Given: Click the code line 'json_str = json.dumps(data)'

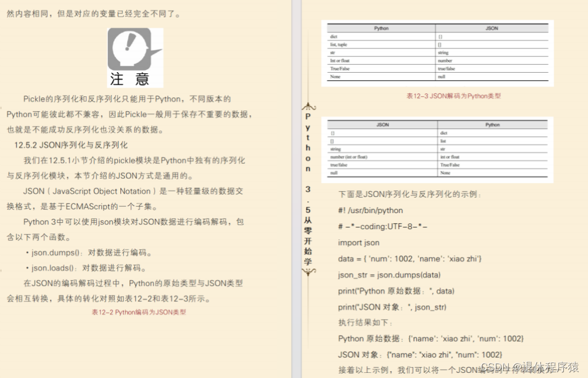Looking at the screenshot, I should tap(389, 275).
